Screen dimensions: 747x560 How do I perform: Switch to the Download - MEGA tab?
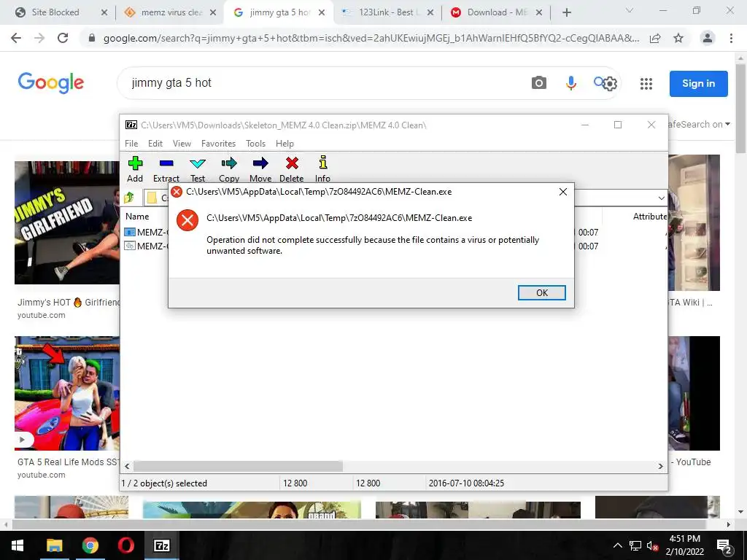498,12
